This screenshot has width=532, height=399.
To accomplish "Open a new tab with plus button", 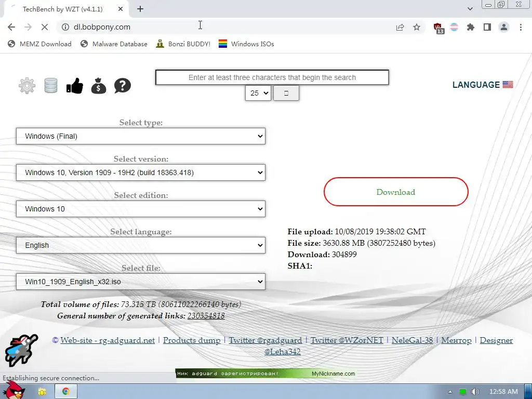I will (140, 9).
